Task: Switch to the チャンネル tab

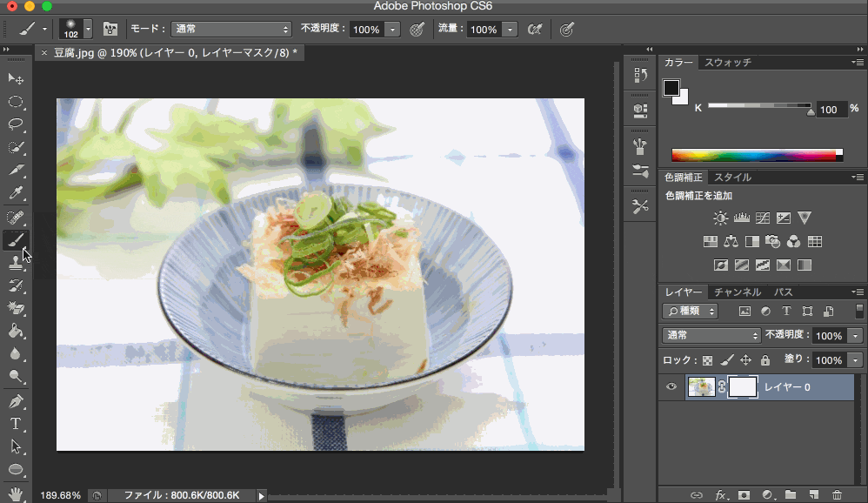Action: point(738,292)
